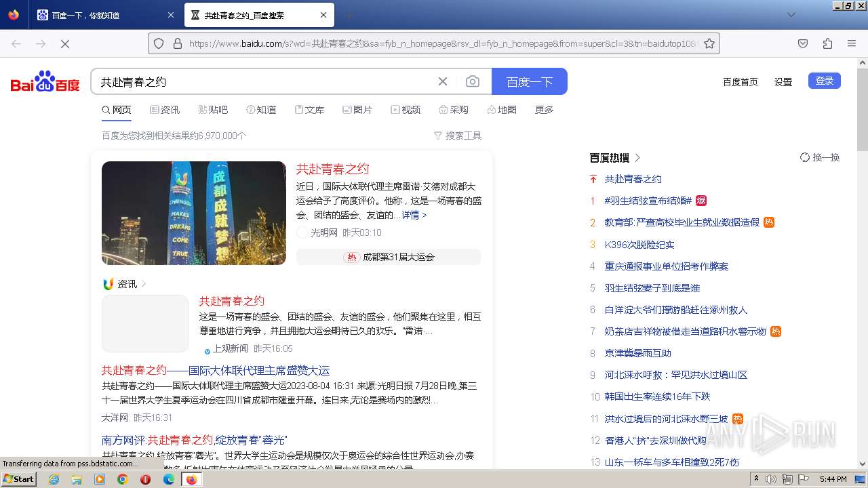Viewport: 868px width, 488px height.
Task: Clear the search box with X icon
Action: (x=443, y=81)
